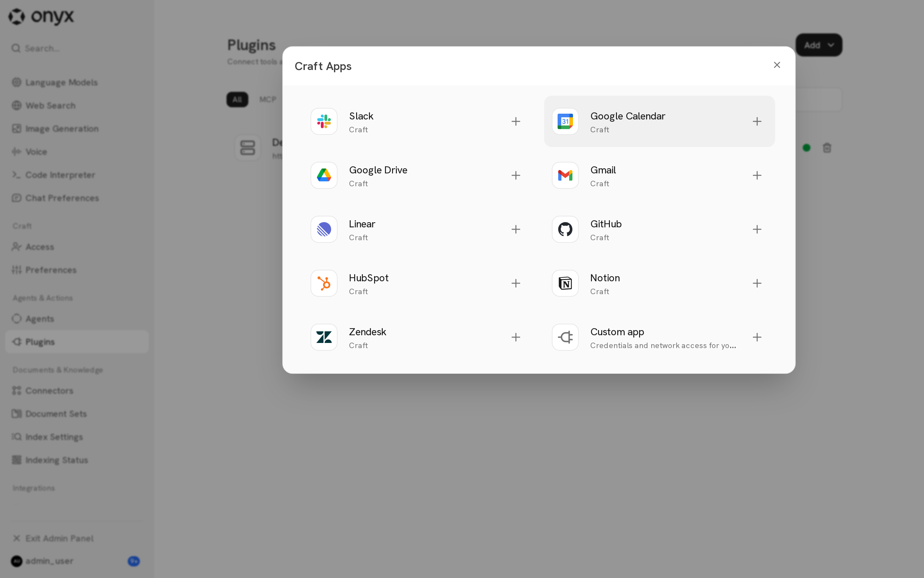Click the Slack app logo icon
924x578 pixels.
324,121
